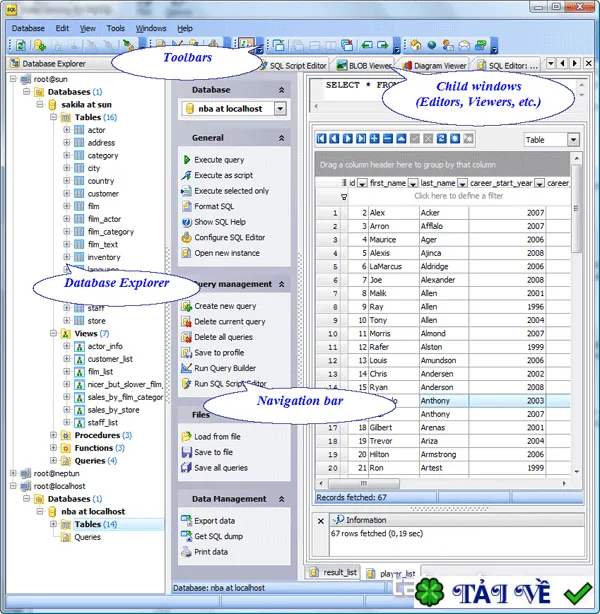Click the filter funnel icon in grid

344,197
